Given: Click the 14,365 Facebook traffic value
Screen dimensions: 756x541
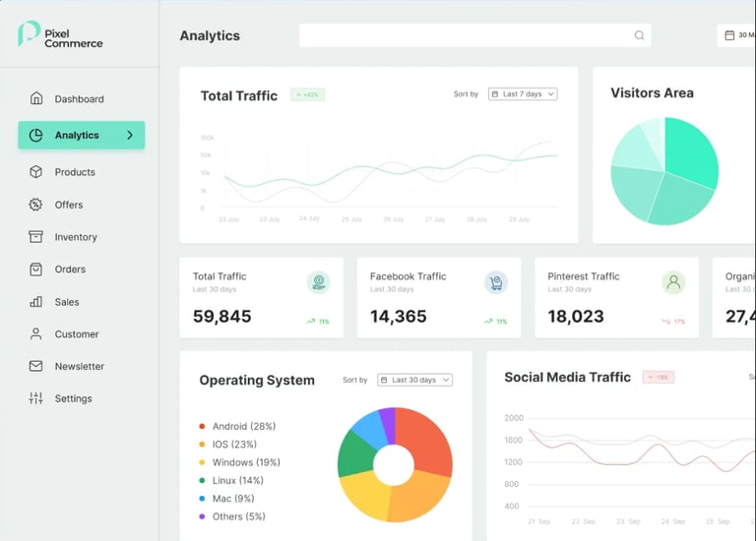Looking at the screenshot, I should pos(399,316).
